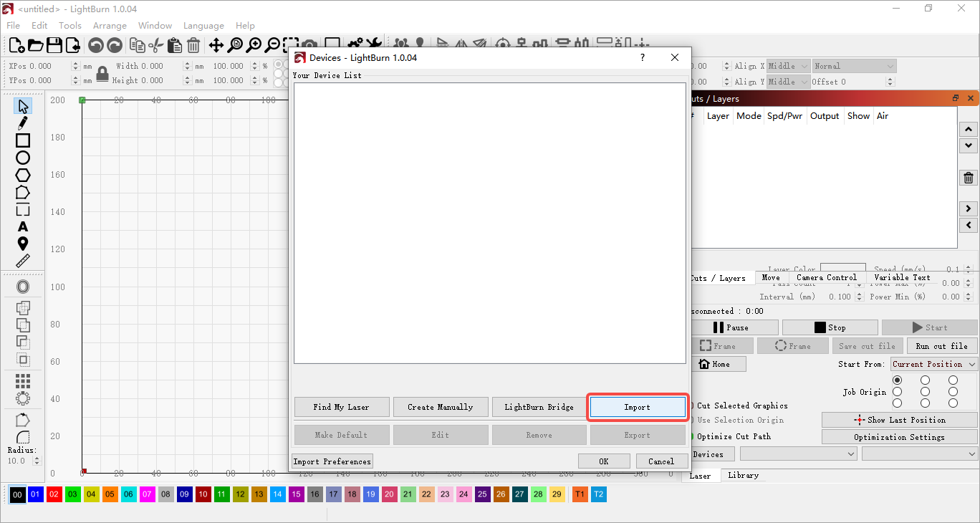The height and width of the screenshot is (523, 980).
Task: Click the Redo arrow in the toolbar
Action: (x=115, y=45)
